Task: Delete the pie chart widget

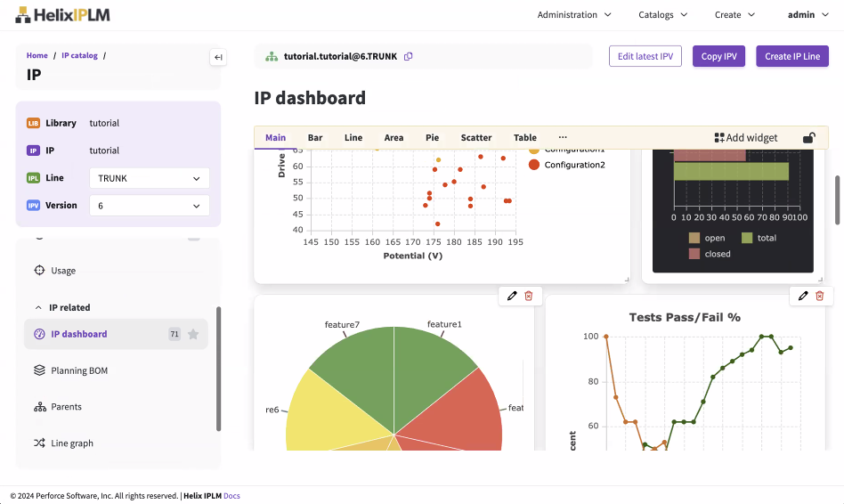Action: tap(528, 296)
